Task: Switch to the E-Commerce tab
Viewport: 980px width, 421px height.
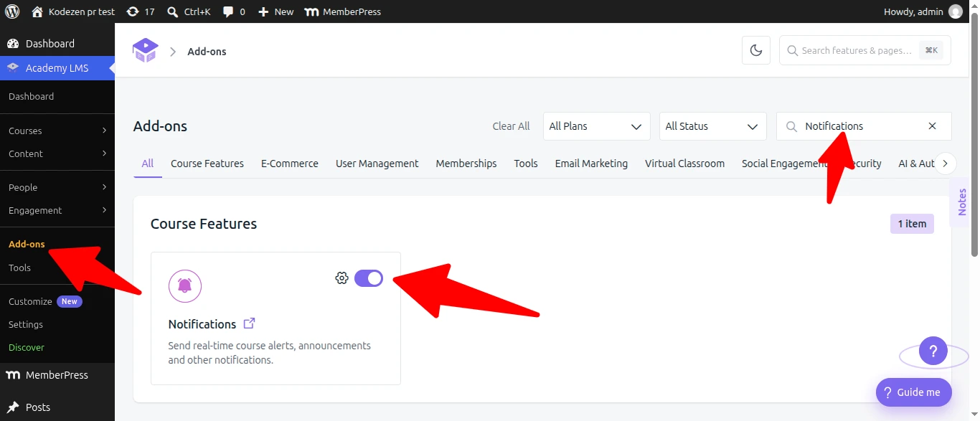Action: 290,164
